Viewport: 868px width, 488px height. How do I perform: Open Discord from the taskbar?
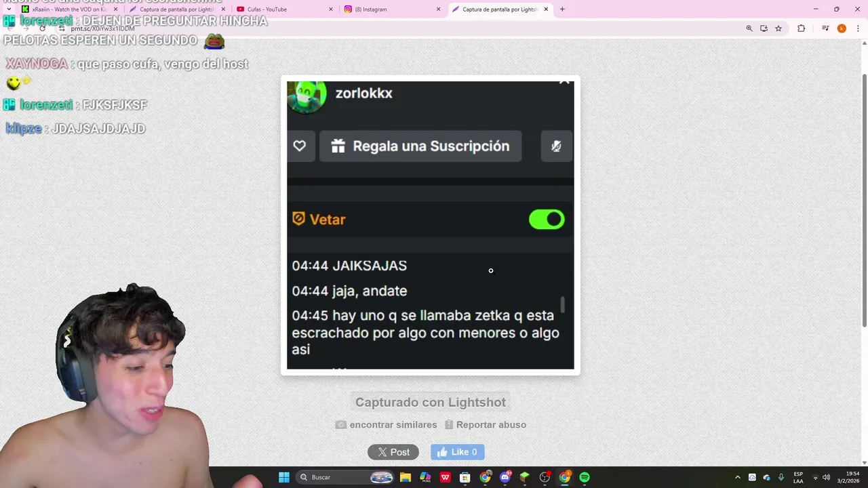(505, 477)
